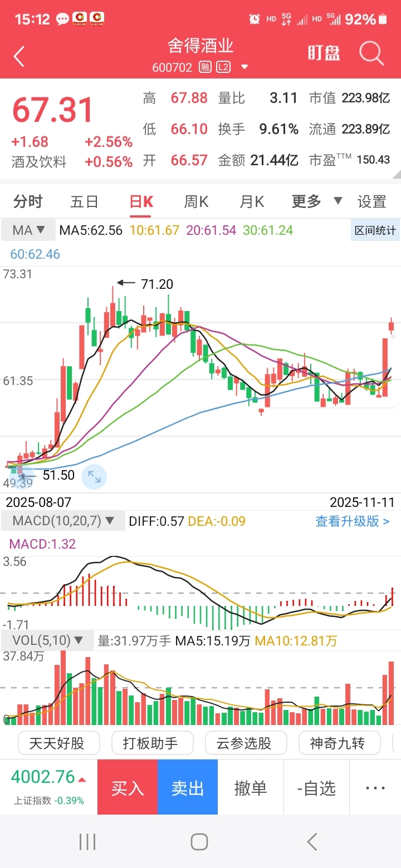This screenshot has width=401, height=868.
Task: Tap the 酒及饮料 sector label
Action: (39, 162)
